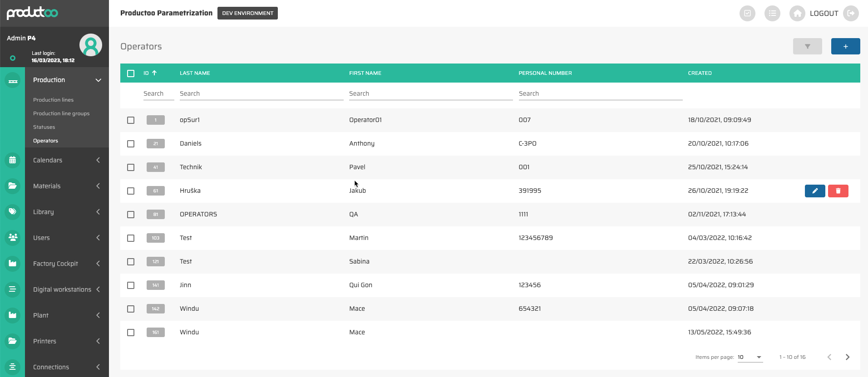Click the checklist icon in header

pyautogui.click(x=747, y=14)
